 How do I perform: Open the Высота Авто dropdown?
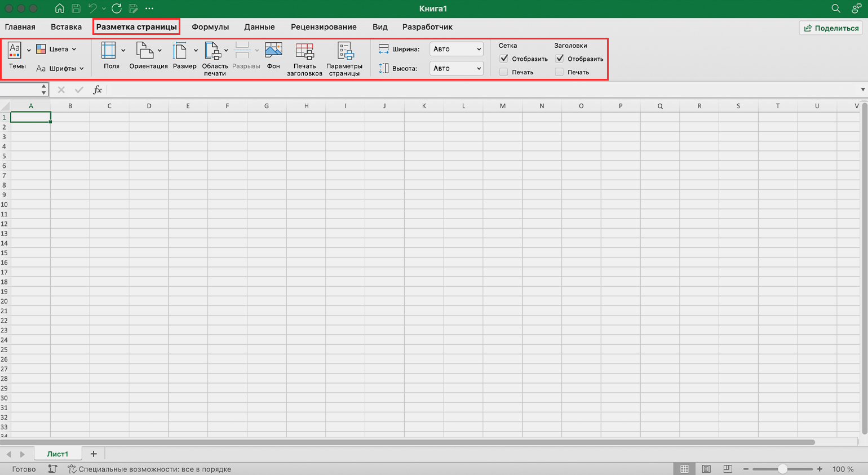pos(457,68)
